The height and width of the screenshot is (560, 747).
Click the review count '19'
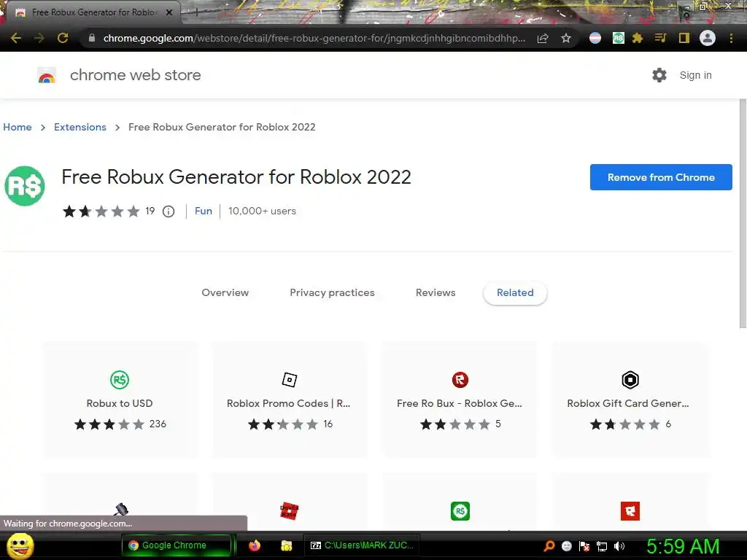[x=150, y=211]
